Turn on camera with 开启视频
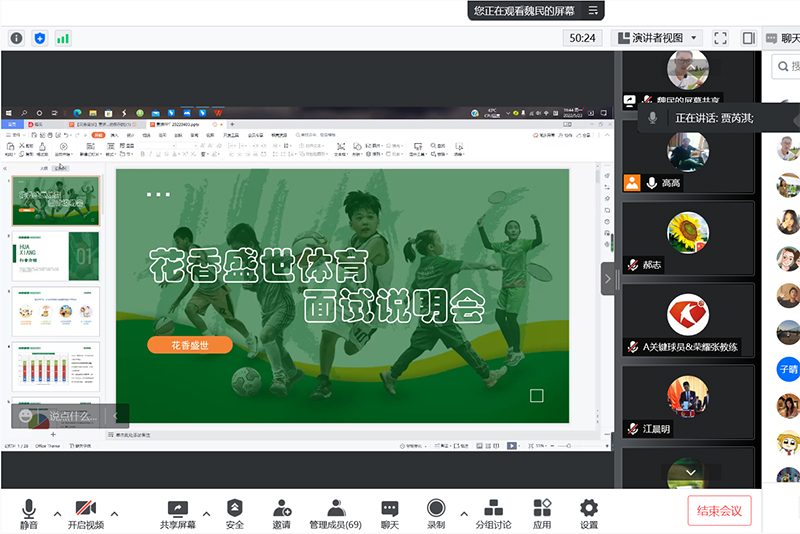Screen dimensions: 800x534 [86, 514]
